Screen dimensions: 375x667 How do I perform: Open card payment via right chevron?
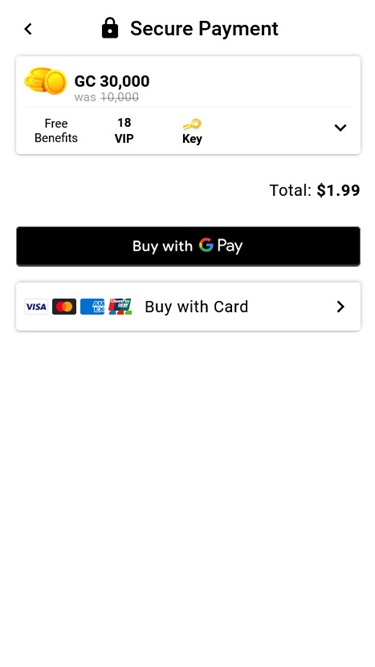[x=340, y=307]
